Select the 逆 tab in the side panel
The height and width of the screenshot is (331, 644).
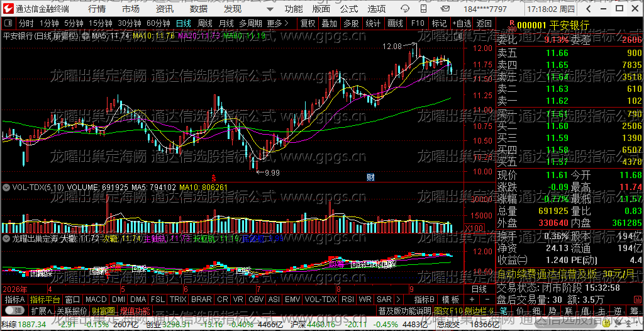[618, 310]
